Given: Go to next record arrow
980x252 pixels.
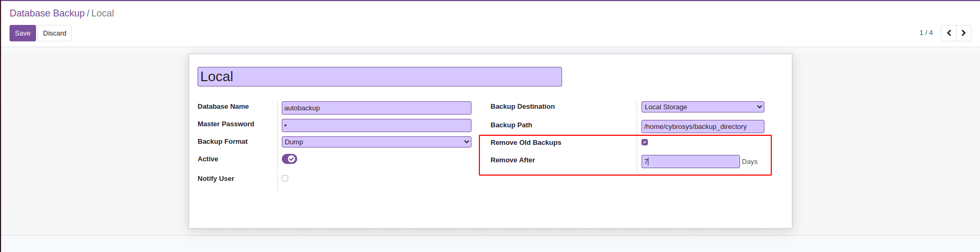Looking at the screenshot, I should tap(964, 33).
